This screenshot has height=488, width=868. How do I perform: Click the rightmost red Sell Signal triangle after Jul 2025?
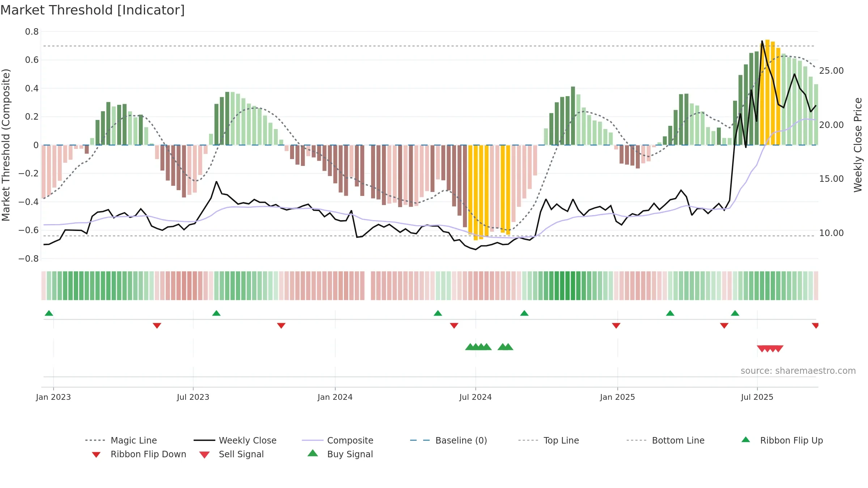[x=779, y=348]
